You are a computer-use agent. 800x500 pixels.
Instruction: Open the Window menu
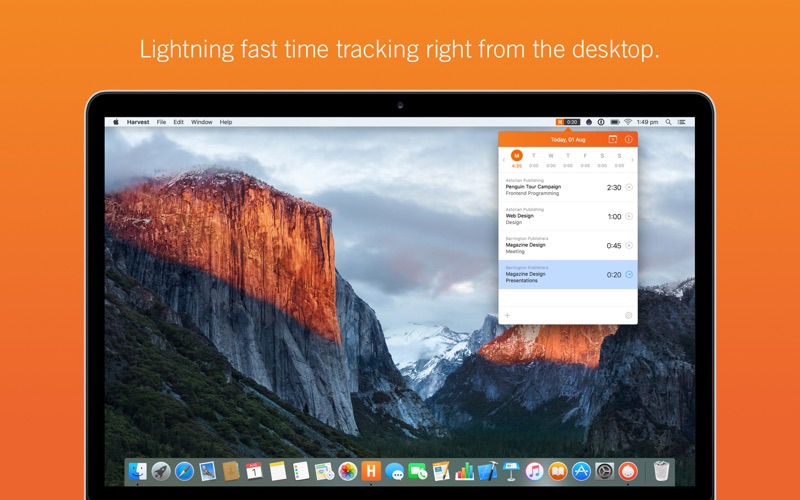pyautogui.click(x=202, y=122)
